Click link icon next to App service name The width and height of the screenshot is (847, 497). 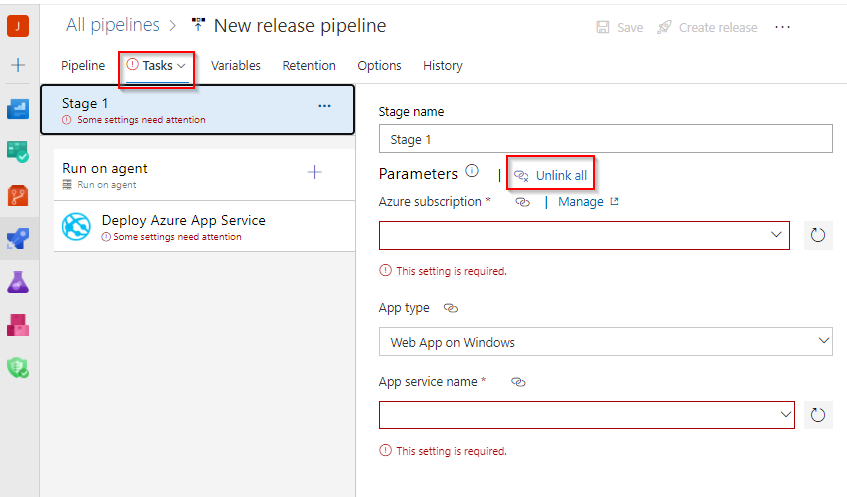point(518,382)
